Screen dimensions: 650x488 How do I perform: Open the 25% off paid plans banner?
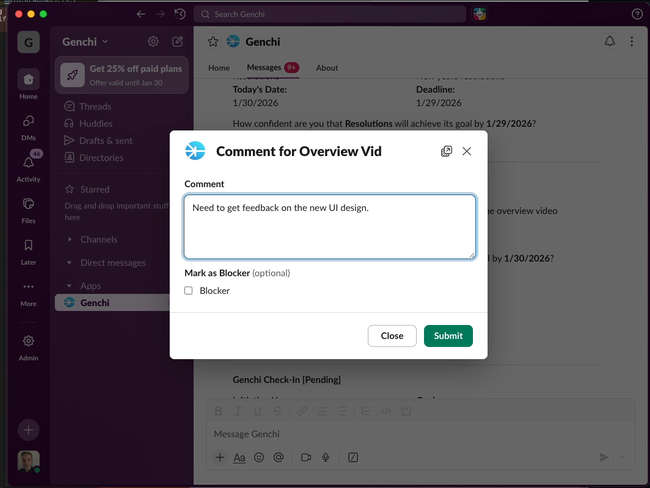point(122,75)
